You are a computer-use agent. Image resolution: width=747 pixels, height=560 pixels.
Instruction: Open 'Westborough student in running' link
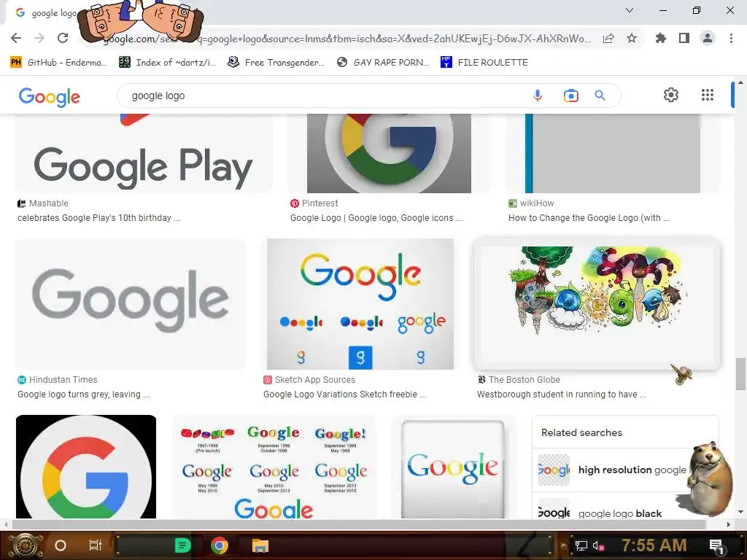(562, 394)
